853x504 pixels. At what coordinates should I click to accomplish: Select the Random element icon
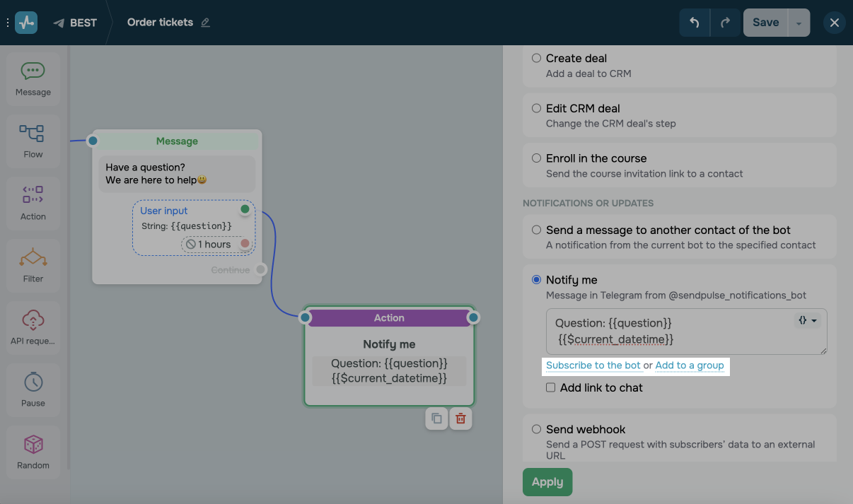tap(33, 452)
